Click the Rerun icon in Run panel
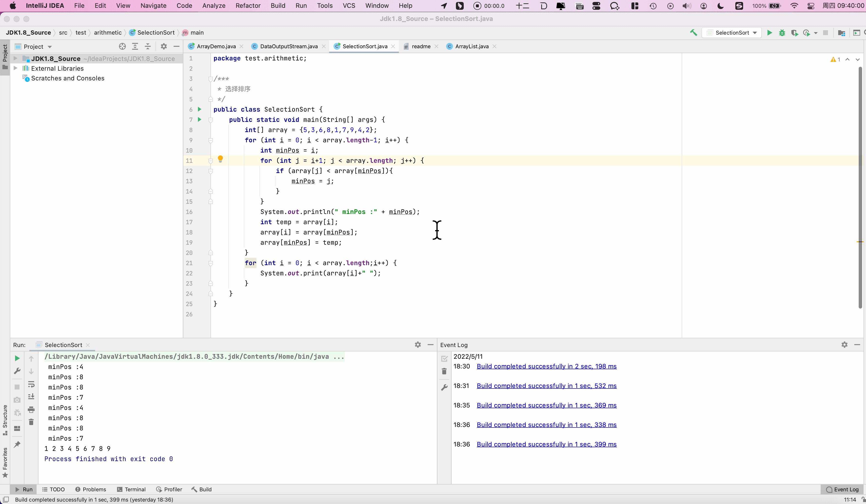866x504 pixels. point(17,358)
